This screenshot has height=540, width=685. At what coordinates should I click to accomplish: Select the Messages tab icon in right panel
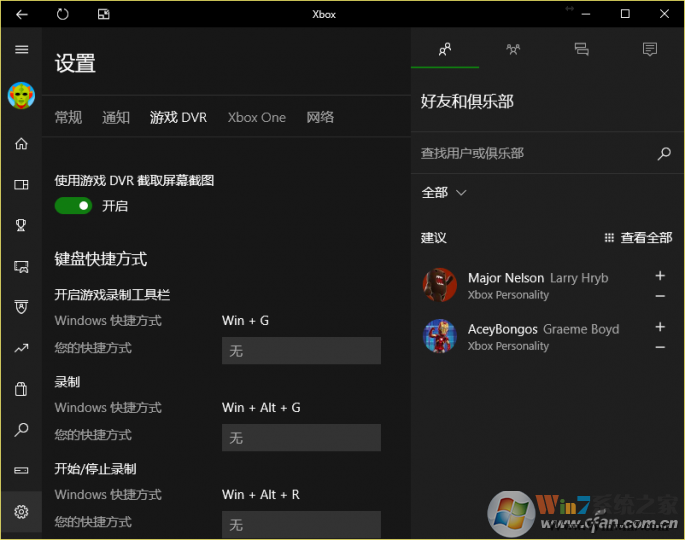(x=581, y=49)
